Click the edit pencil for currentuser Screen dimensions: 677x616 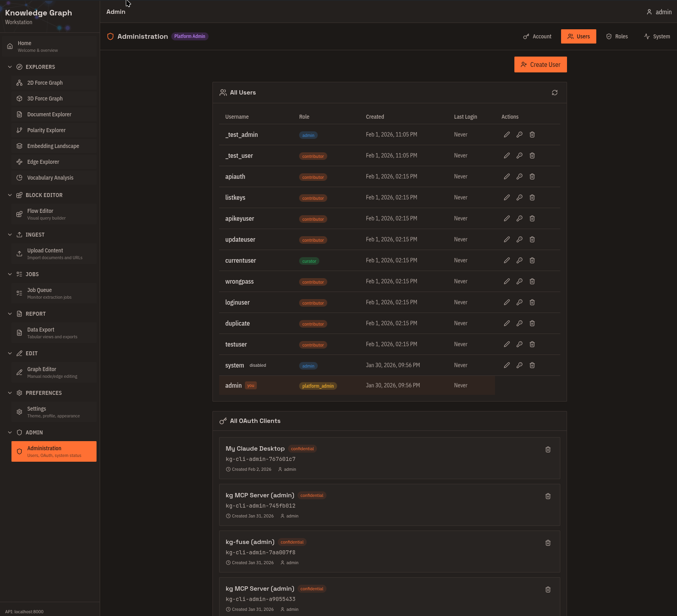click(x=506, y=260)
